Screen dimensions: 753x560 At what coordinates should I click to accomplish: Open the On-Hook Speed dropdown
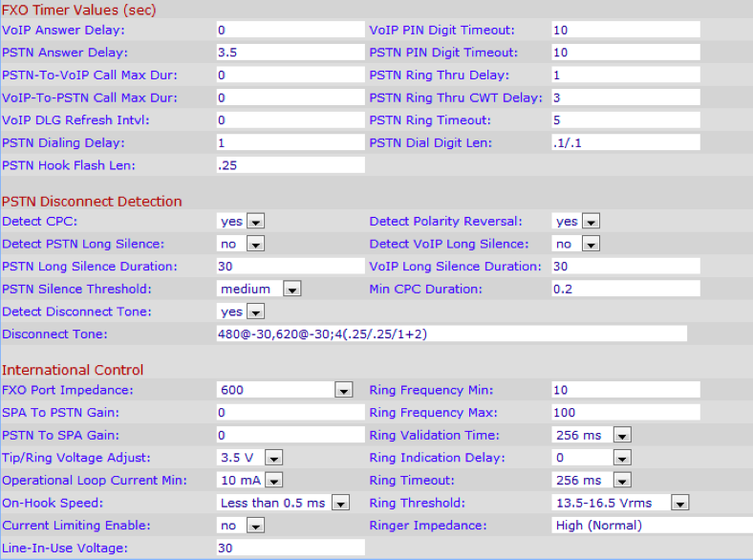(x=283, y=503)
